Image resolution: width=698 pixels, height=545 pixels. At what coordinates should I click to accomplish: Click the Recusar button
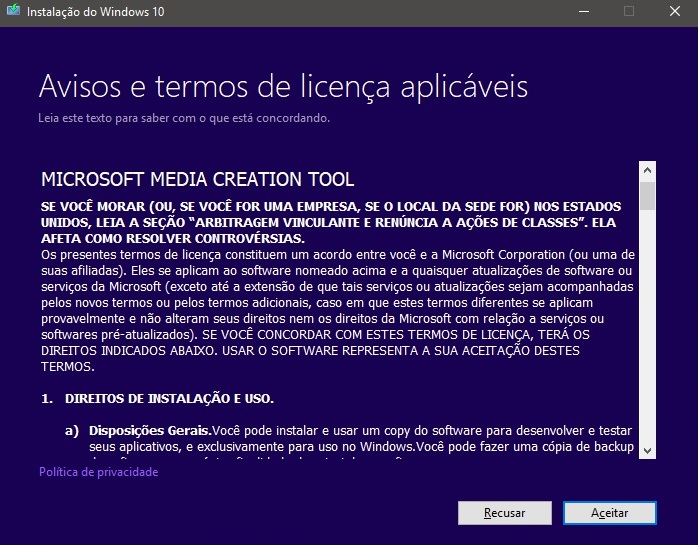tap(505, 513)
